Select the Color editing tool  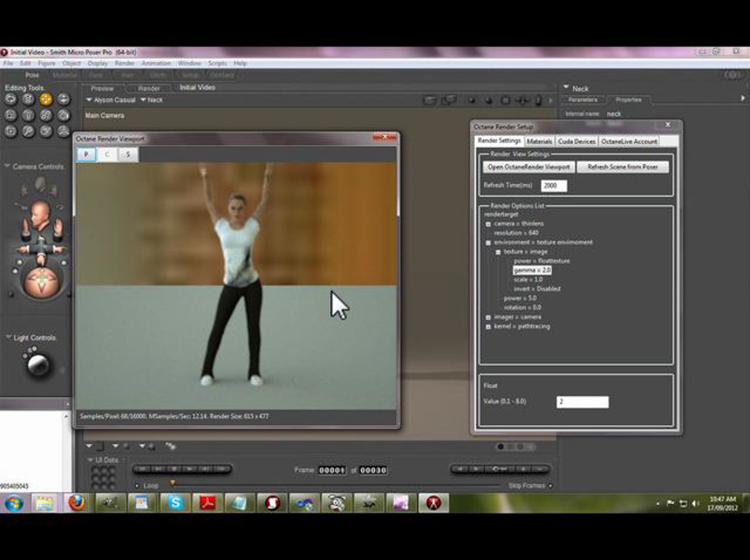pos(63,115)
